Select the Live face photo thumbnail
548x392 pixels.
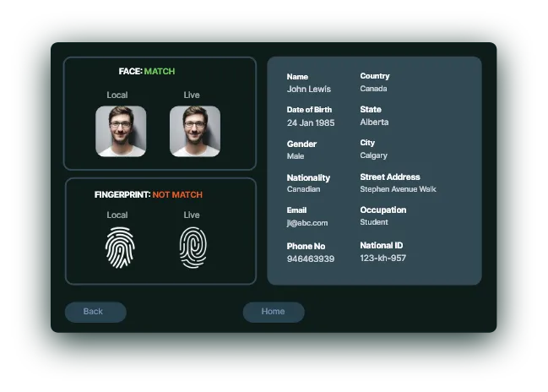[195, 131]
